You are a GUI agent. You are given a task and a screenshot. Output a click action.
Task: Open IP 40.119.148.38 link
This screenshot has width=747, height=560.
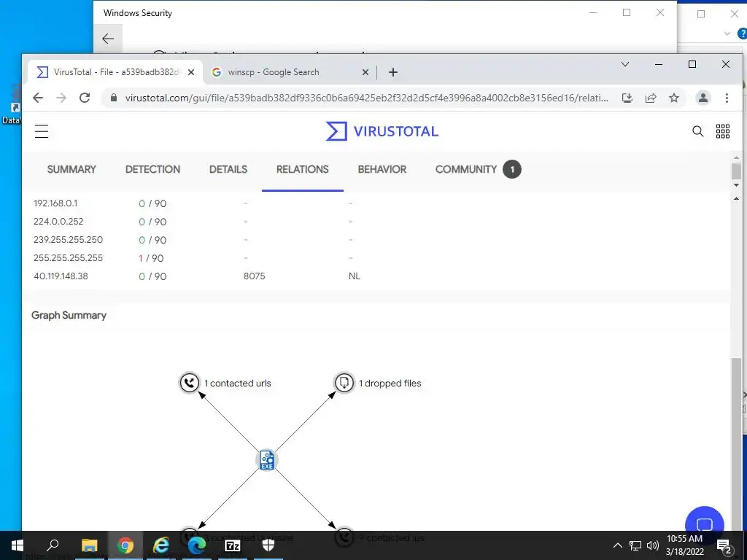click(61, 276)
